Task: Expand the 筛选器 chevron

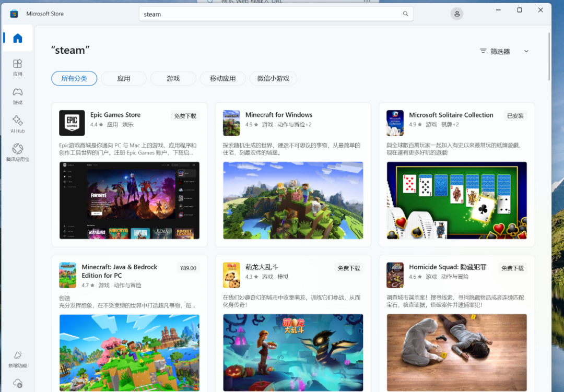Action: coord(526,51)
